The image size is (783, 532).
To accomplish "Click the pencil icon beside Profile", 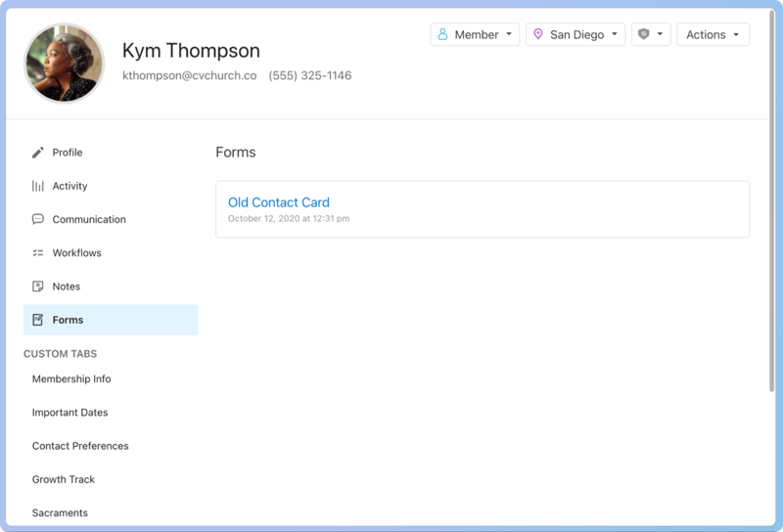I will click(38, 153).
